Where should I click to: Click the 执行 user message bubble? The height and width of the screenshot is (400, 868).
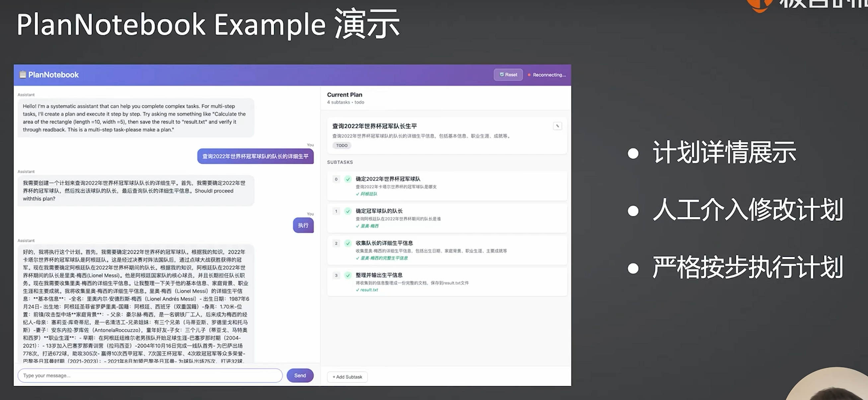pyautogui.click(x=303, y=225)
